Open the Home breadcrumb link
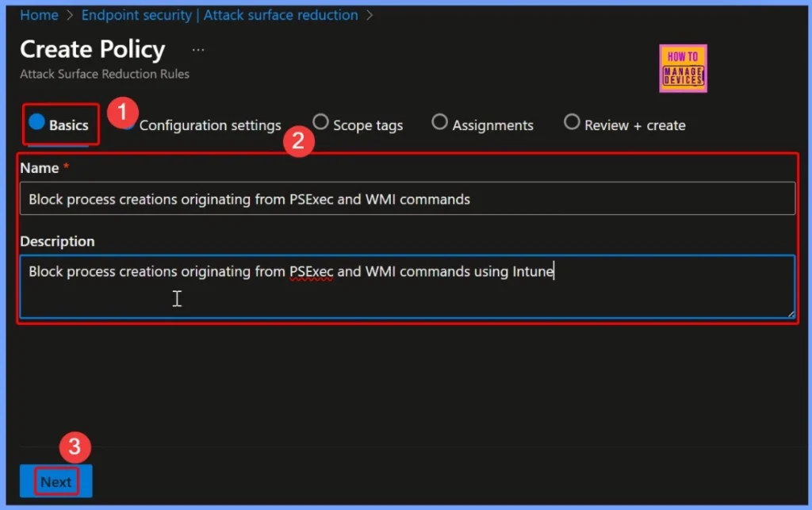Image resolution: width=812 pixels, height=510 pixels. (39, 14)
